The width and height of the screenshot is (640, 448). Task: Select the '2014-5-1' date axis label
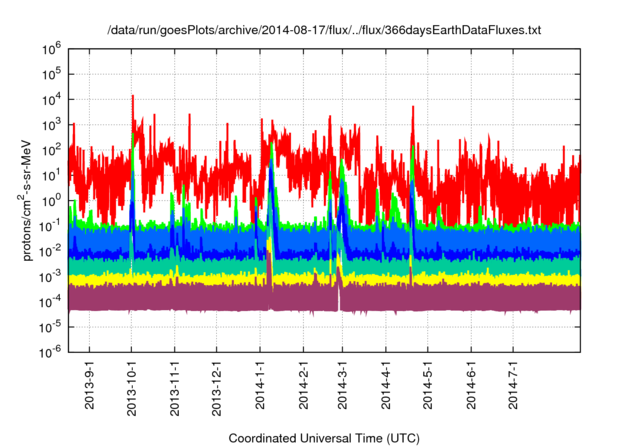(x=428, y=386)
